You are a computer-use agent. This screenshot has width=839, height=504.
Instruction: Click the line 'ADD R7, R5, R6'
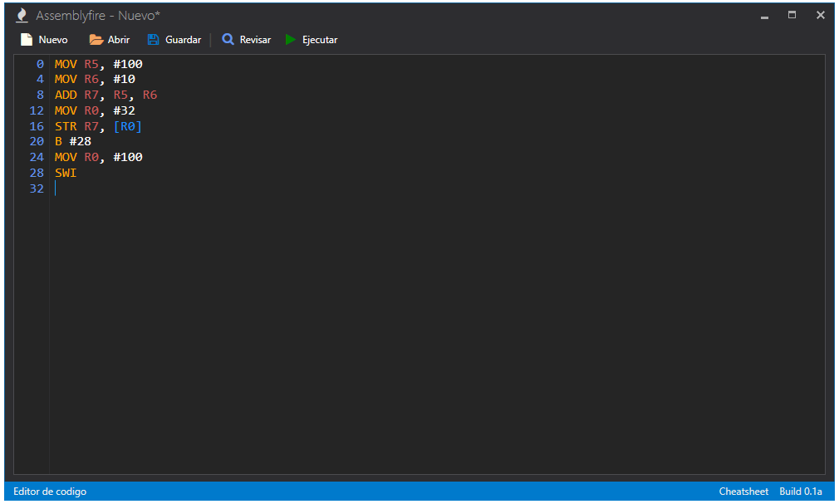106,95
